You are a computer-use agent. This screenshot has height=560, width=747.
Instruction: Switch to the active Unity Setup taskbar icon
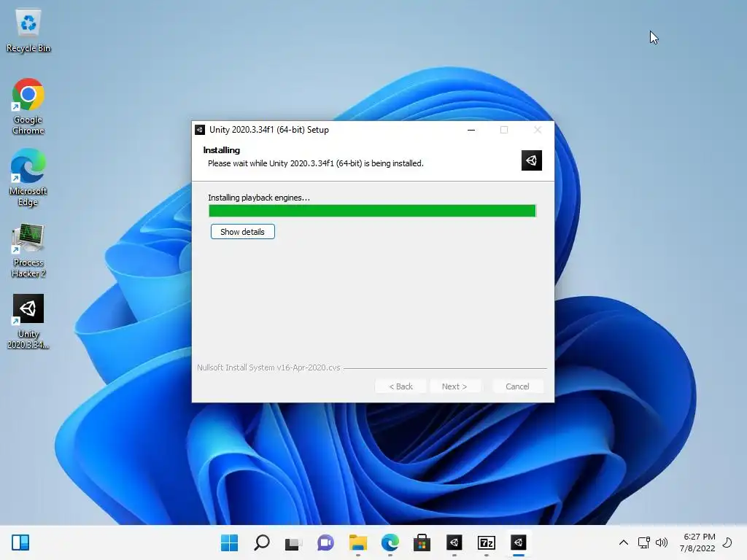tap(519, 542)
